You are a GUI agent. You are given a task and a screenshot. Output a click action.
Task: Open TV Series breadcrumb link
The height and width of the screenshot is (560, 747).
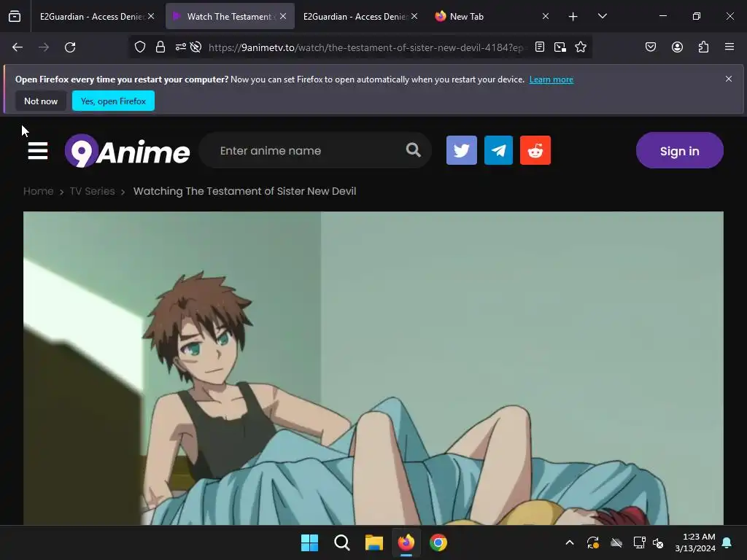point(93,191)
